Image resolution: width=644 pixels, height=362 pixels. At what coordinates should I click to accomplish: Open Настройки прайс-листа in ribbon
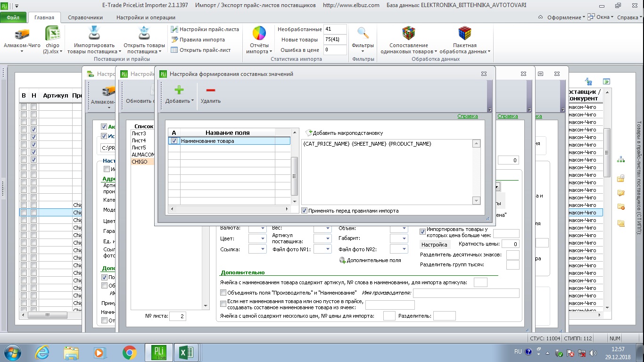(205, 29)
